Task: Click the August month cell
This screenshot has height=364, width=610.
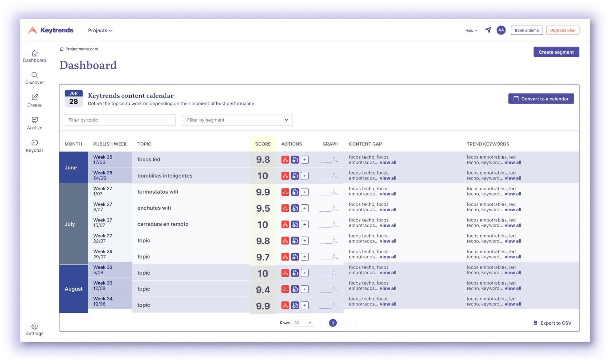Action: click(x=74, y=289)
